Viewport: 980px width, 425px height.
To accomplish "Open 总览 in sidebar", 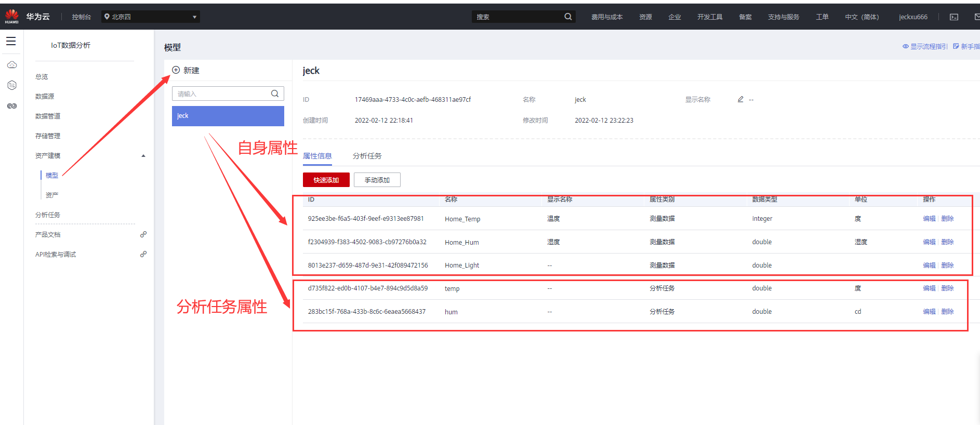I will tap(42, 76).
